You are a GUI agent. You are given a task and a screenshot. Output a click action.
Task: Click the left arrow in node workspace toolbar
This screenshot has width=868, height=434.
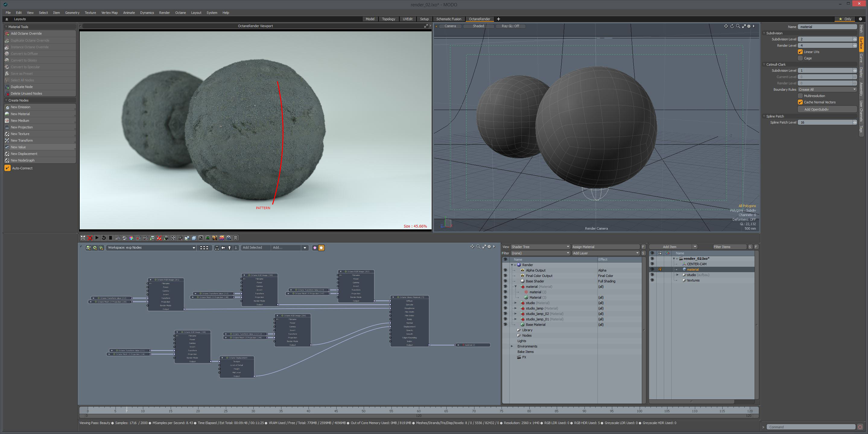tap(223, 248)
